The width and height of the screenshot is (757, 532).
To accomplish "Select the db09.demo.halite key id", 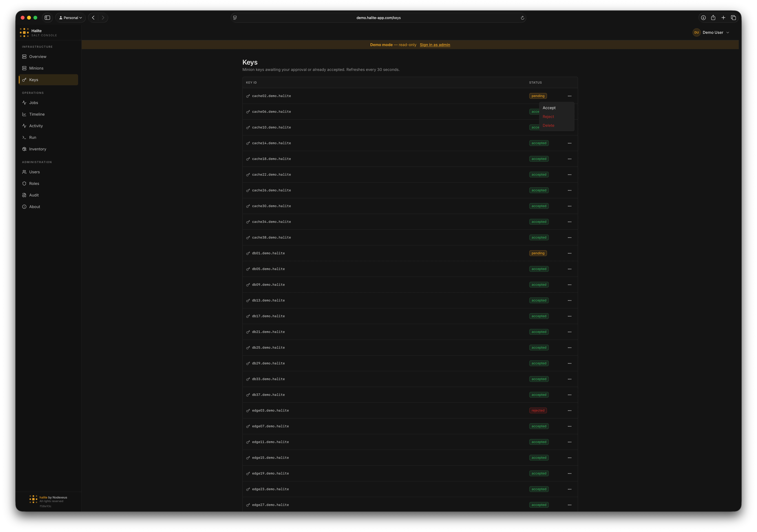I will tap(268, 285).
